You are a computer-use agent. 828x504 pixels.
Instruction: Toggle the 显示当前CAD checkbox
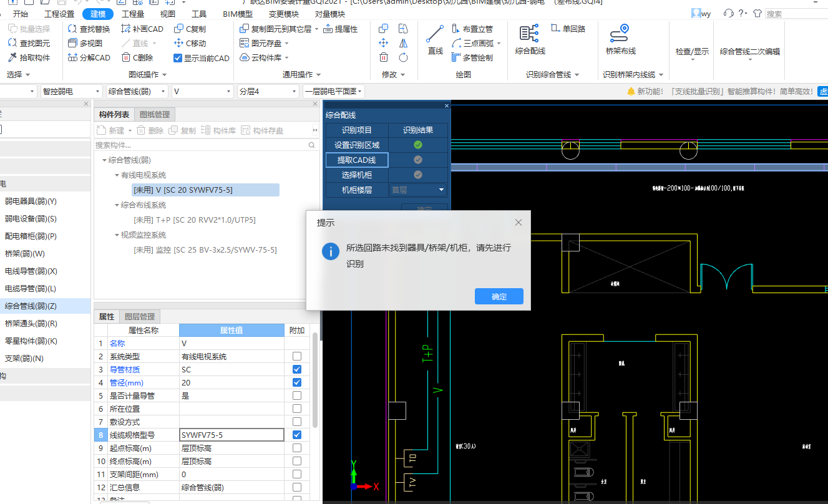pyautogui.click(x=178, y=58)
